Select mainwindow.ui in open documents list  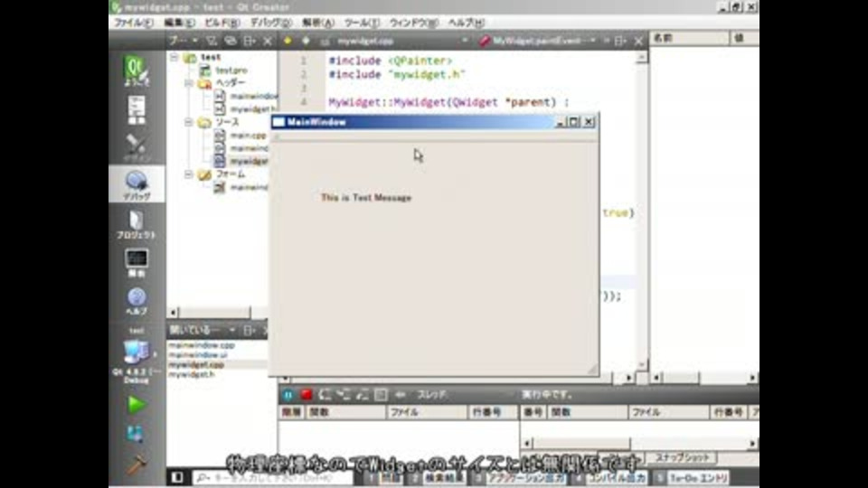point(198,355)
